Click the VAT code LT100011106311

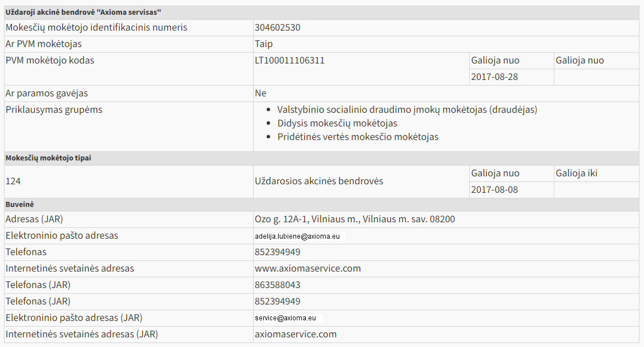pyautogui.click(x=289, y=61)
